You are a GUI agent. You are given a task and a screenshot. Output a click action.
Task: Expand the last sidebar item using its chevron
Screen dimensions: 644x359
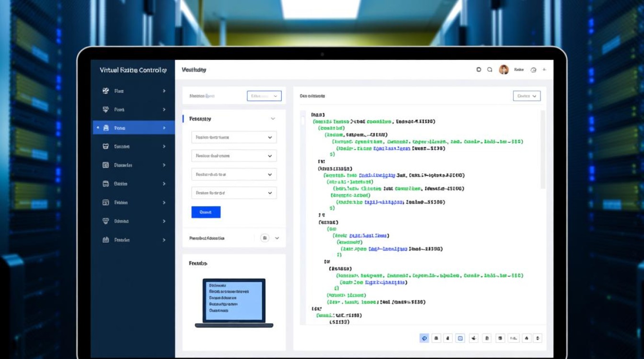click(164, 240)
